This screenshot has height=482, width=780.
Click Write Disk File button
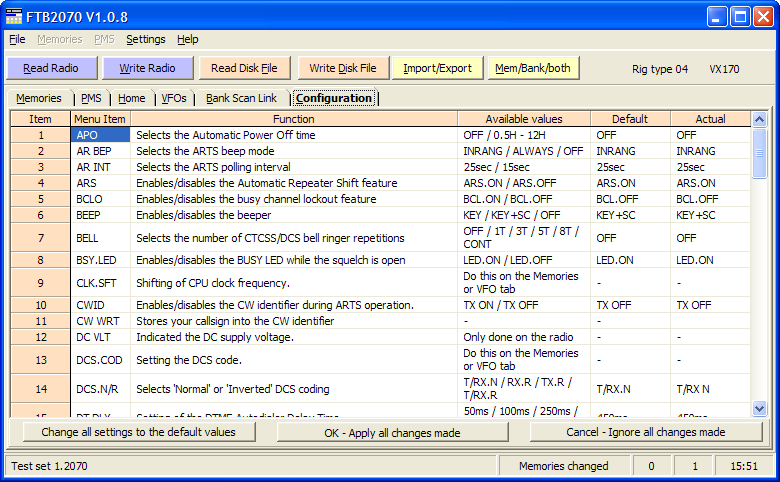(x=342, y=68)
